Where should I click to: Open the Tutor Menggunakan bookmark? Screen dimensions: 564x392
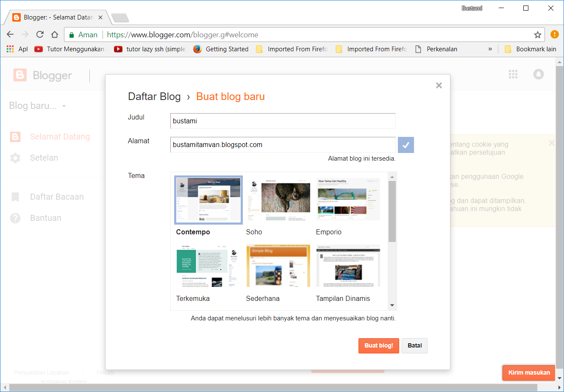69,49
